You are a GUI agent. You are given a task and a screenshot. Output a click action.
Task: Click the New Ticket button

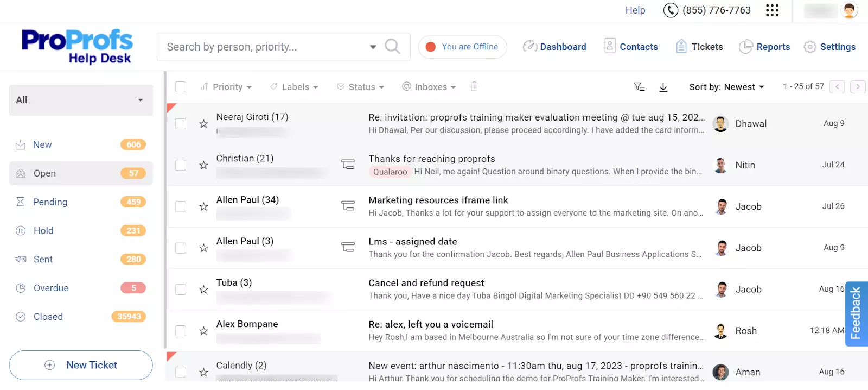click(81, 365)
